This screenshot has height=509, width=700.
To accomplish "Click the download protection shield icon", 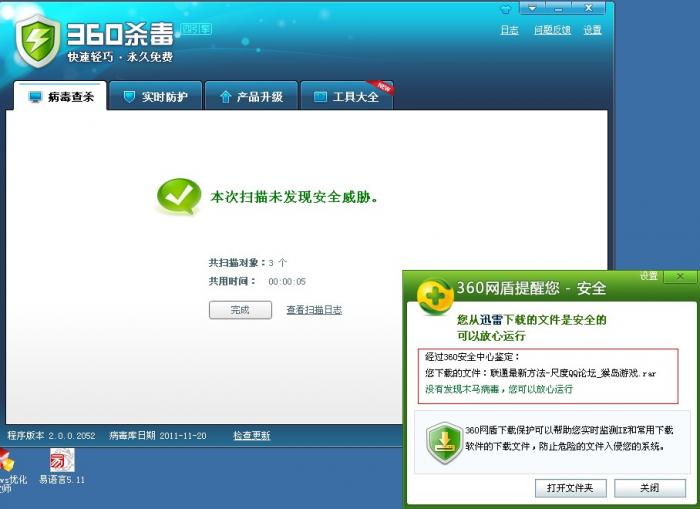I will (x=444, y=442).
